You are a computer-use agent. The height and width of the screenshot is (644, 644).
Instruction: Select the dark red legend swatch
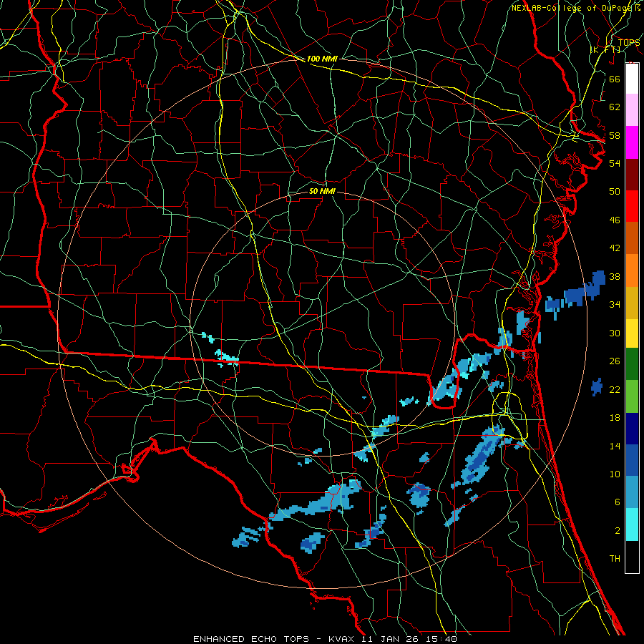pyautogui.click(x=632, y=175)
